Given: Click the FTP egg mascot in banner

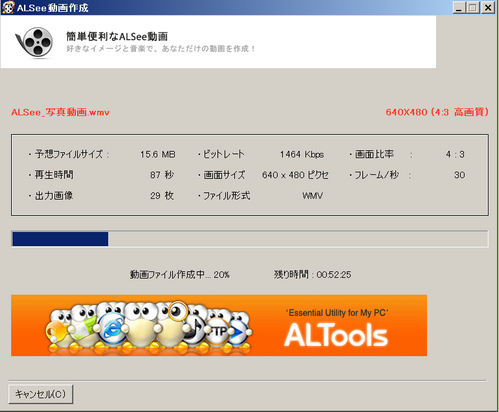Looking at the screenshot, I should tap(217, 330).
